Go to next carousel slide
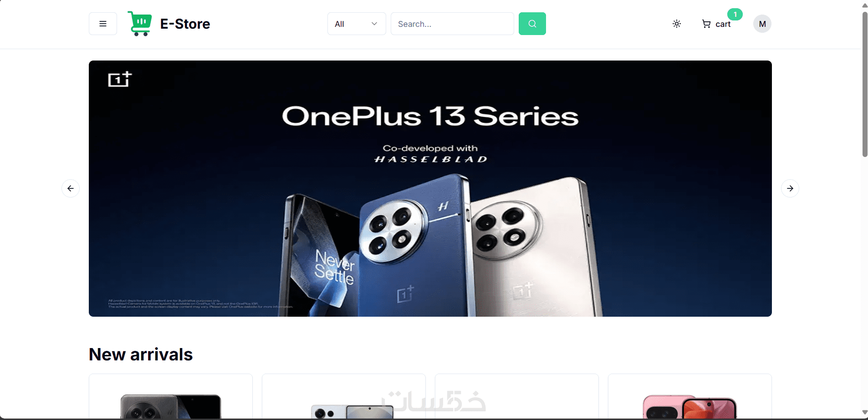868x420 pixels. pos(790,188)
